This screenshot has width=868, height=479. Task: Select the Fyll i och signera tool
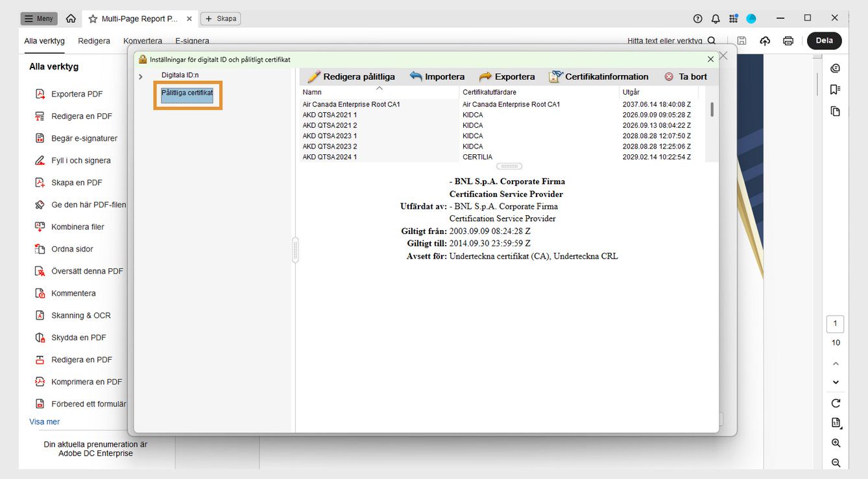(73, 160)
